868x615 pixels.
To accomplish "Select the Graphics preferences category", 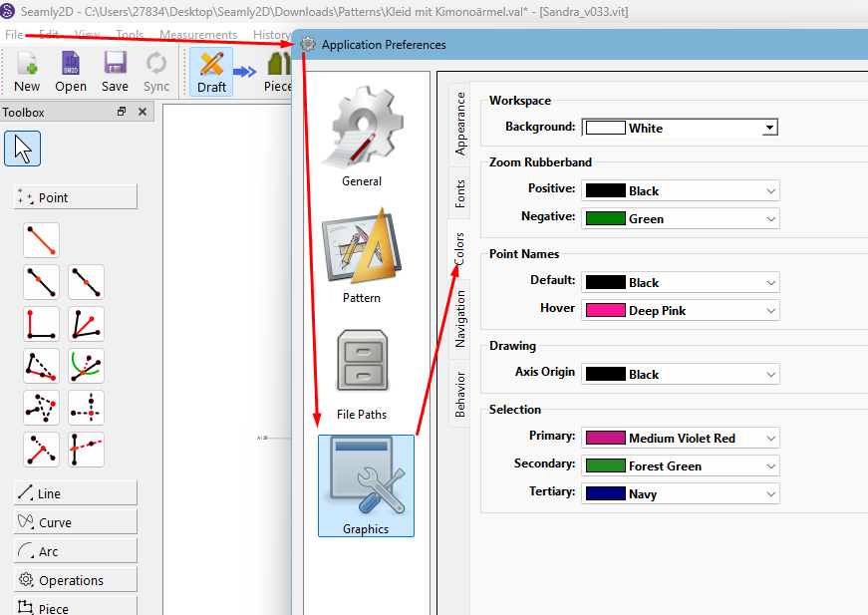I will point(366,485).
